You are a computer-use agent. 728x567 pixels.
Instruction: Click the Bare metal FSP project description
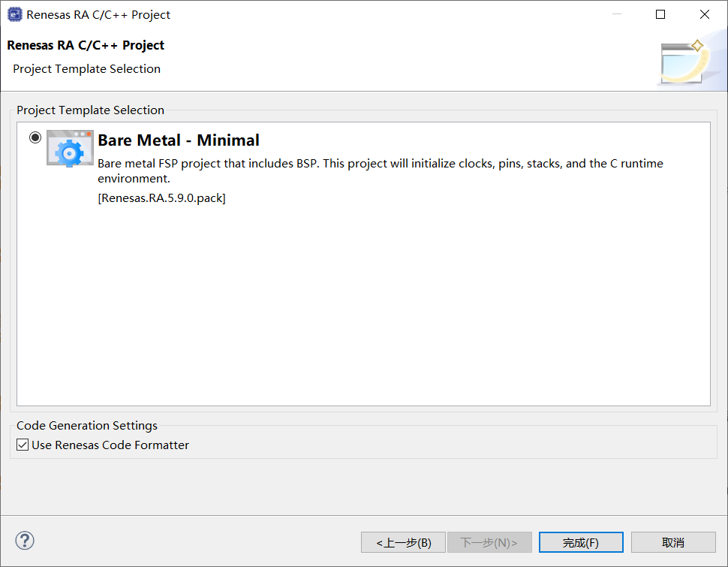point(381,170)
